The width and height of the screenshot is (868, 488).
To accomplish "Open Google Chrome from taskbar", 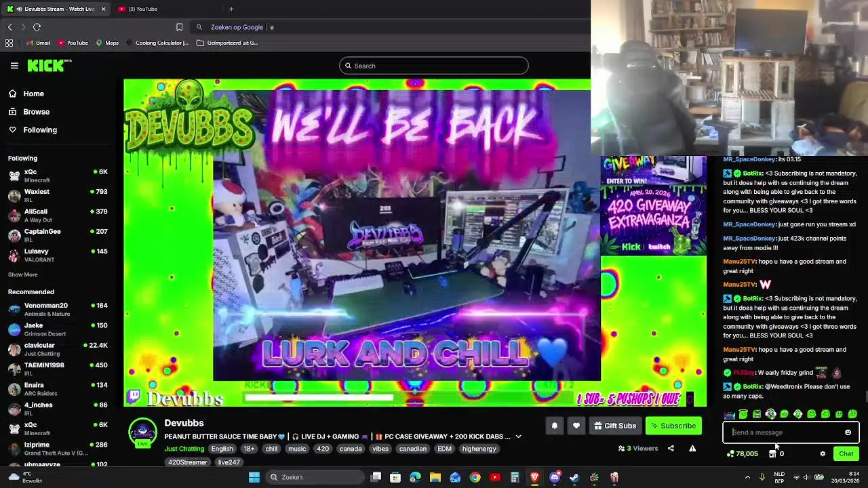I will [475, 477].
